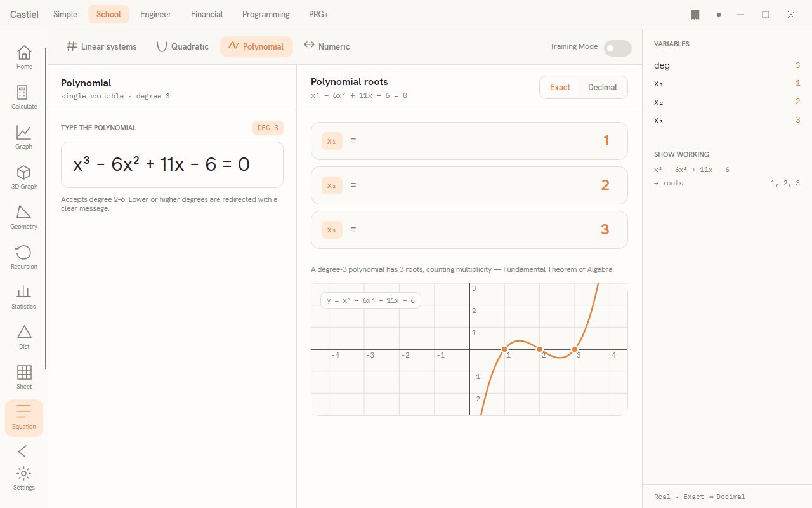Open Settings gear in sidebar
Screen dimensions: 812x508
coord(24,479)
